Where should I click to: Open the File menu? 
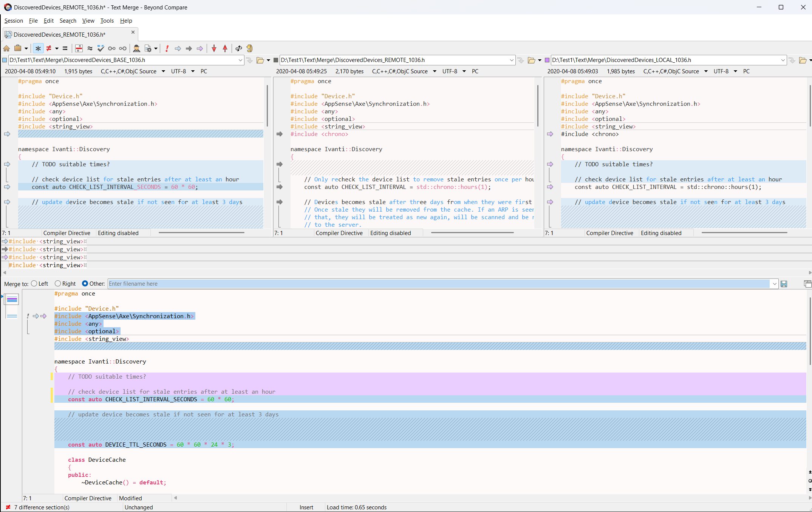(x=33, y=21)
